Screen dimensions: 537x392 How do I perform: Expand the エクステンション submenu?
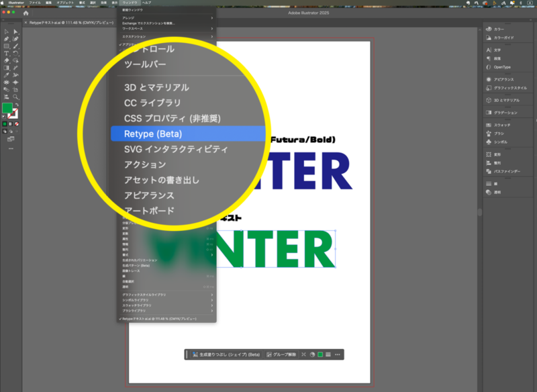click(x=166, y=37)
